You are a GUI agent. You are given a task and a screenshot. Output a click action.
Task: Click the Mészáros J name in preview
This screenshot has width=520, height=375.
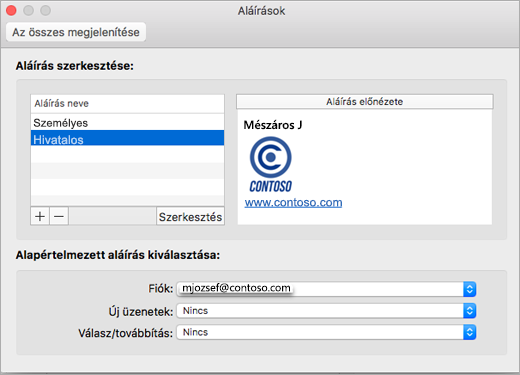coord(273,125)
